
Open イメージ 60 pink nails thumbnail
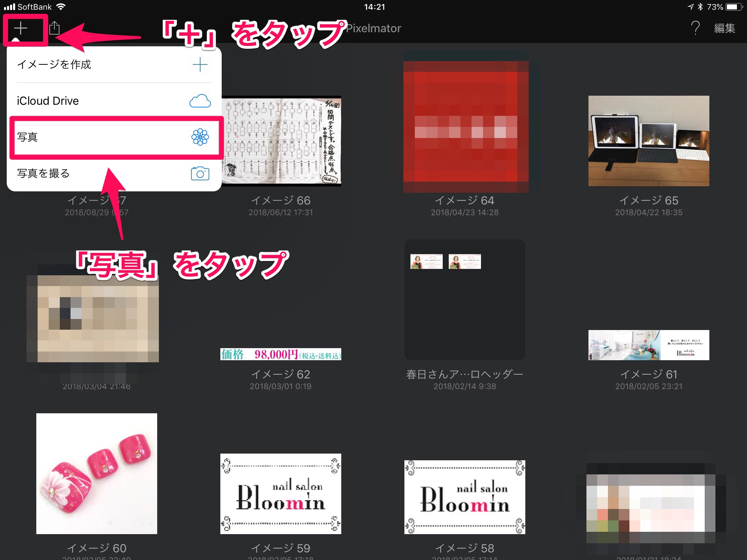97,473
